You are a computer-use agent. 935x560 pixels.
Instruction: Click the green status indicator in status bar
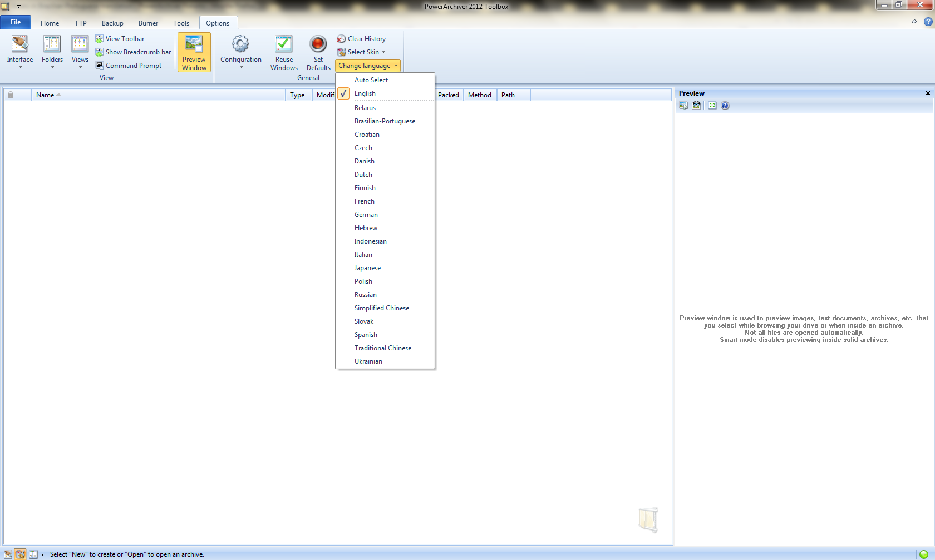[x=923, y=554]
